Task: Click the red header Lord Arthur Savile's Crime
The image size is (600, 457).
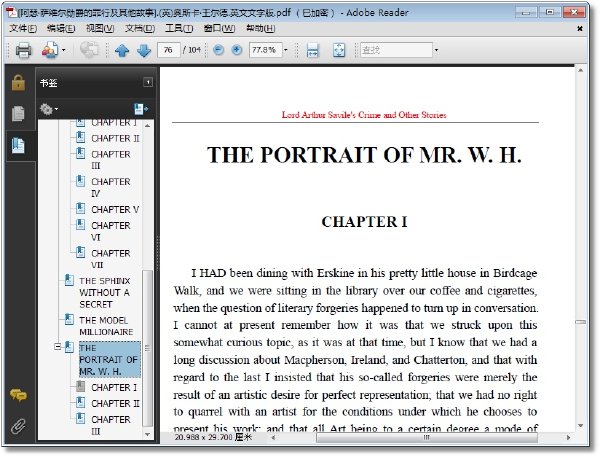Action: coord(364,115)
